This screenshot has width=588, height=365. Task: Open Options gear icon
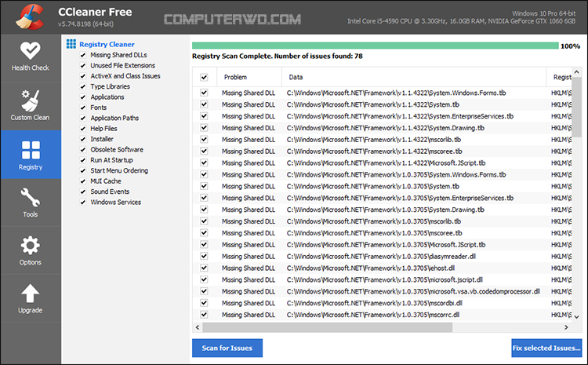[31, 246]
